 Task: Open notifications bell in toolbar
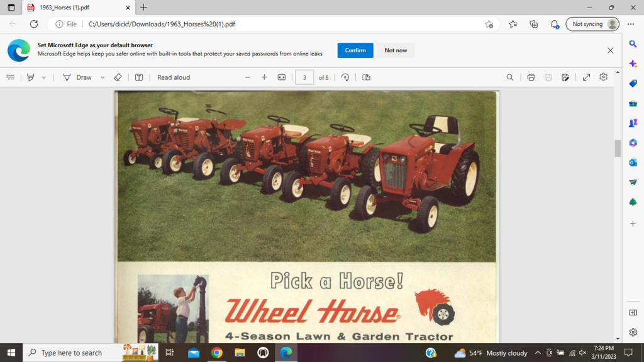point(555,25)
